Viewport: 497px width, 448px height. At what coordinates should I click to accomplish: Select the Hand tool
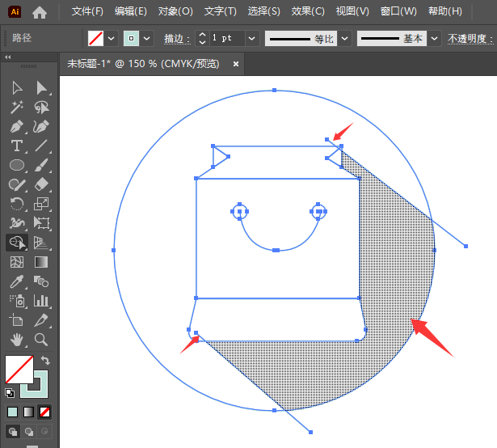(17, 340)
